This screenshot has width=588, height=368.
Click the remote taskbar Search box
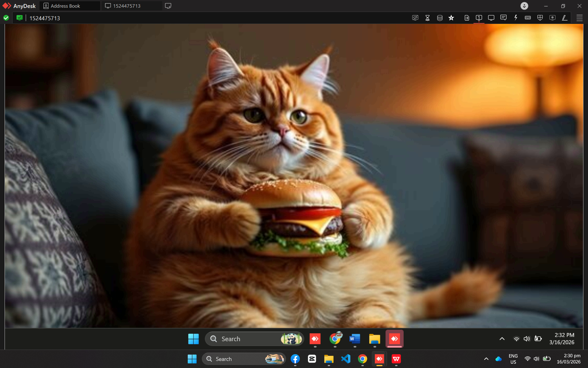pyautogui.click(x=254, y=339)
